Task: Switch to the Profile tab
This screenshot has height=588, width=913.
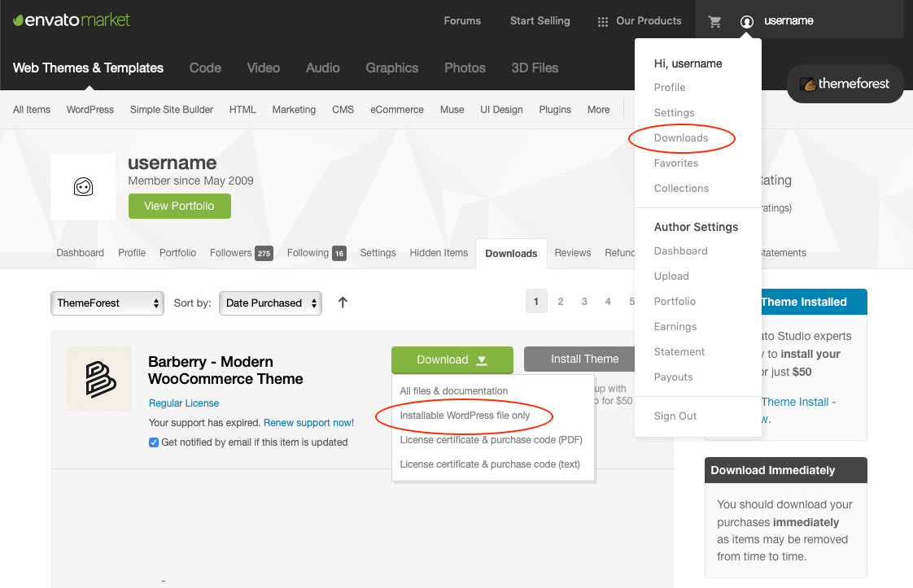Action: pos(132,253)
